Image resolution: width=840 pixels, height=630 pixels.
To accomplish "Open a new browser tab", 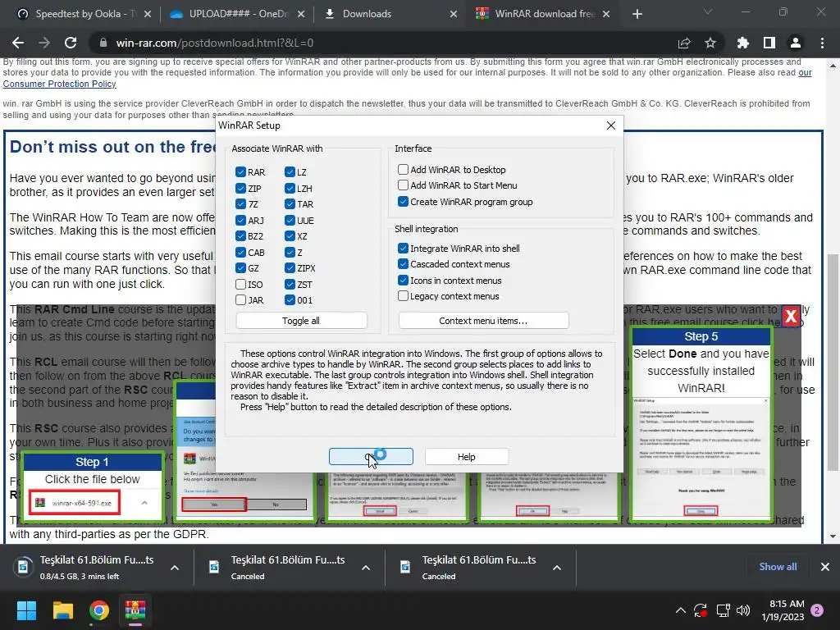I will (x=637, y=14).
